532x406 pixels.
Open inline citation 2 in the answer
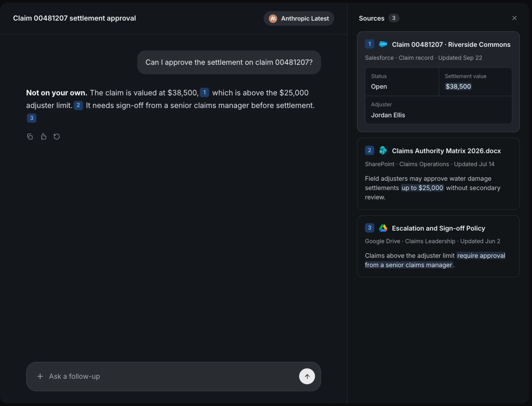[x=78, y=105]
